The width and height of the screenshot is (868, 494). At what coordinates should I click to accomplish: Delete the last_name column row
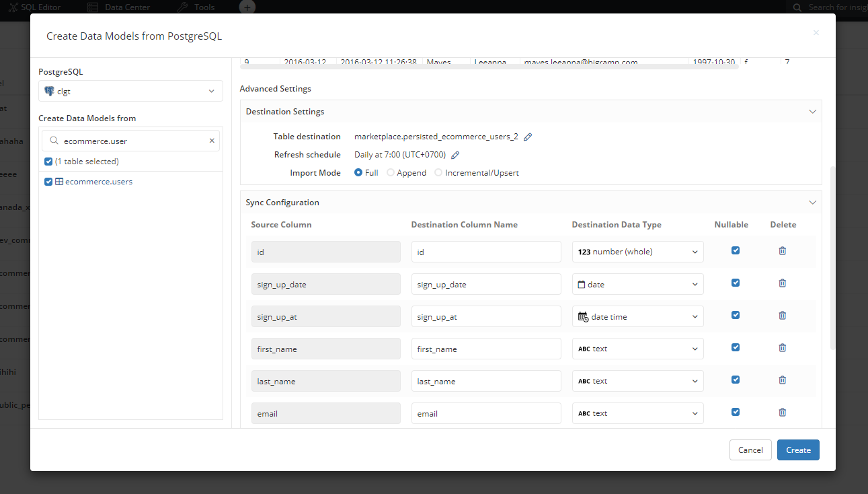coord(783,380)
